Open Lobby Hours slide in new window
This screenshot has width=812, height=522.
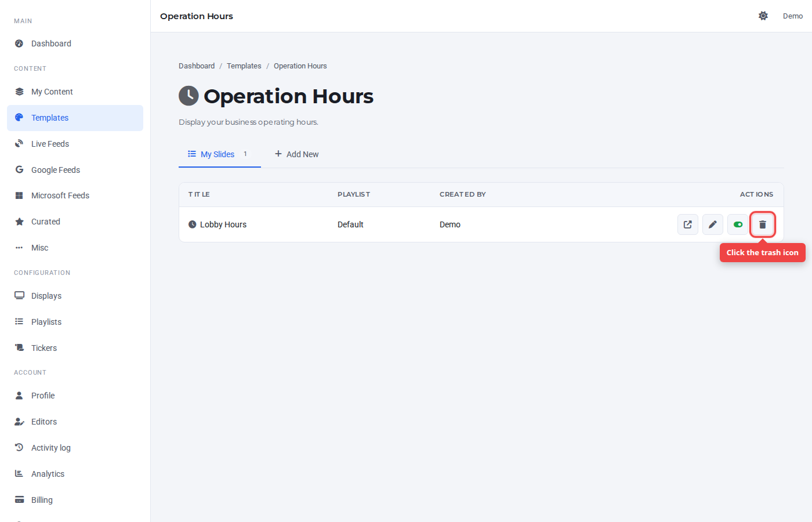688,224
